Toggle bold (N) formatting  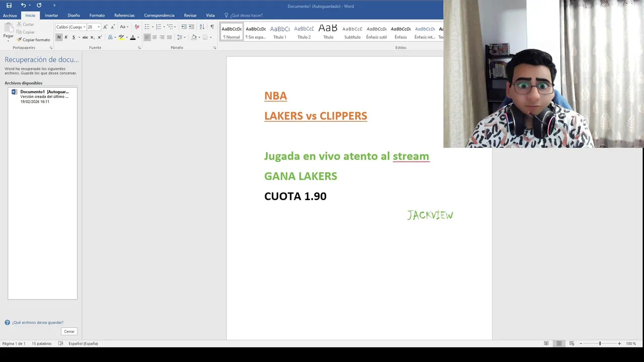[x=59, y=37]
